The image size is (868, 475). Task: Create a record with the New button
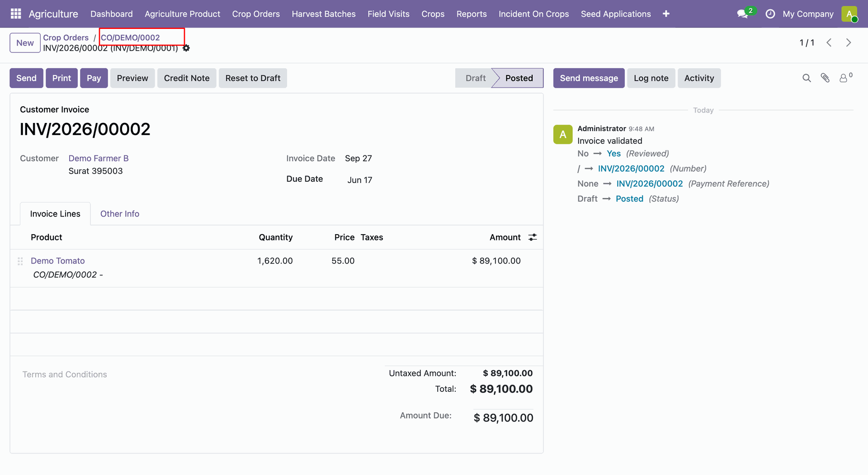[x=25, y=43]
